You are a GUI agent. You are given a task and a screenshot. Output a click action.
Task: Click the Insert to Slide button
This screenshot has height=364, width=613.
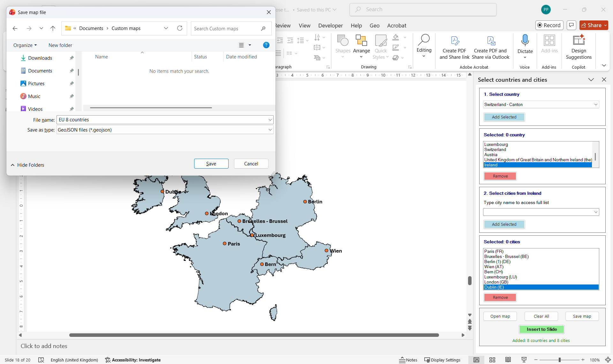(542, 329)
